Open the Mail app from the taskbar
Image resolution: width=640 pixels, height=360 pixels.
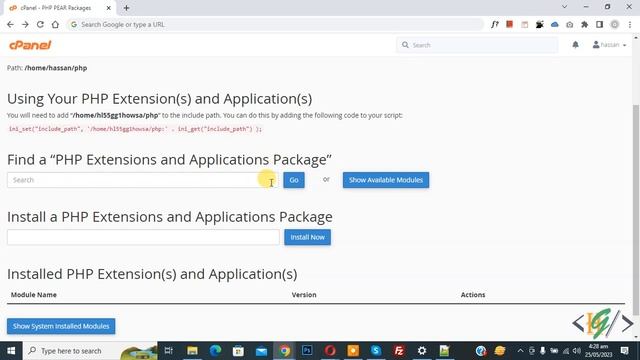pos(261,351)
